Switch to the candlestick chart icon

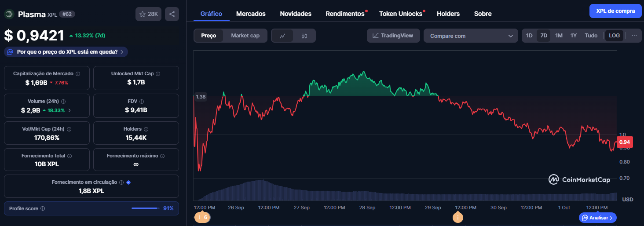pyautogui.click(x=304, y=36)
